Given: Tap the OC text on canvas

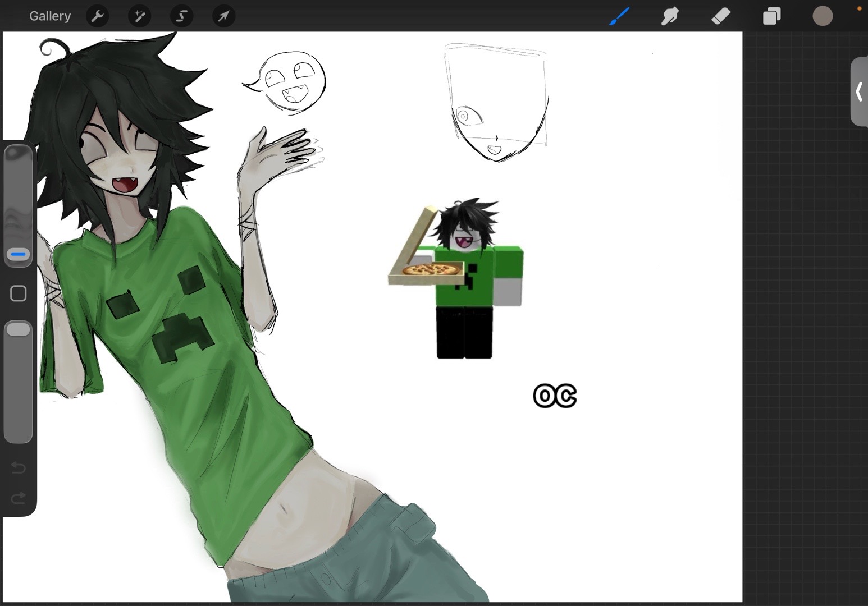Looking at the screenshot, I should tap(555, 396).
